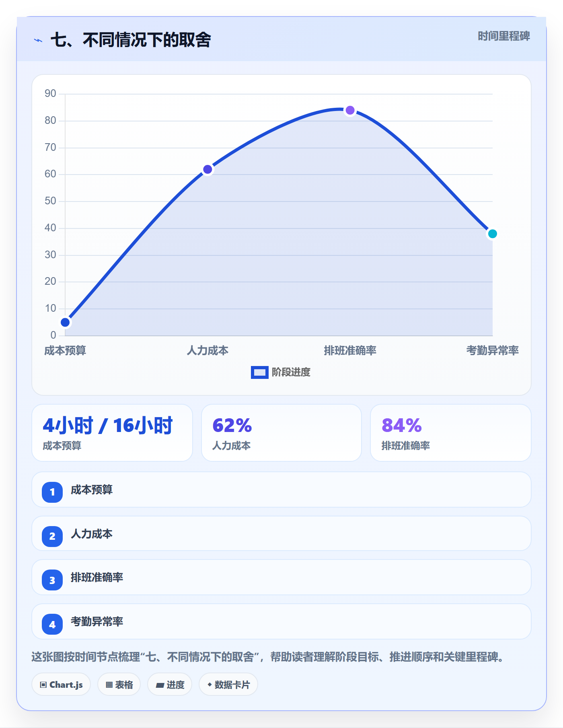The image size is (563, 728).
Task: Click the 阶段进度 legend label
Action: coord(291,372)
